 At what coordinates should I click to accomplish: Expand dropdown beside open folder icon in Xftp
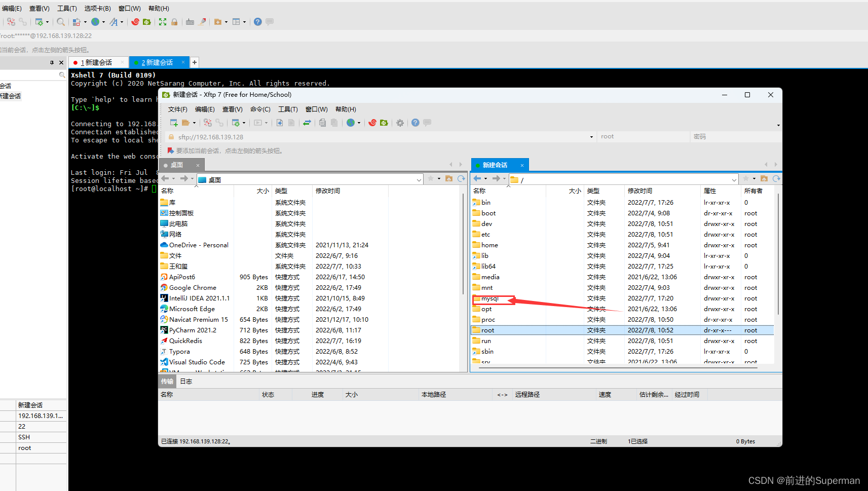pos(194,123)
